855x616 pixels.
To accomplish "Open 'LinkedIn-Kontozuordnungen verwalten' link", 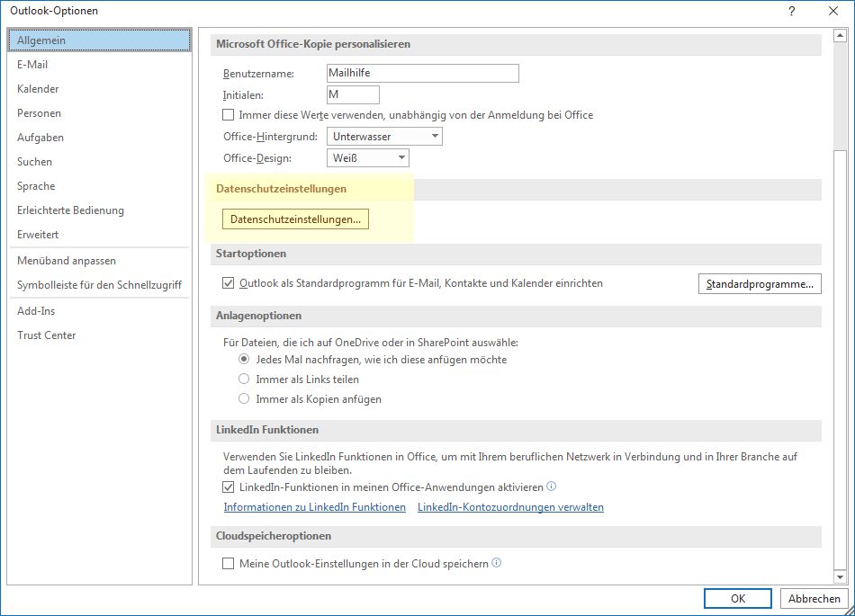I will [510, 507].
